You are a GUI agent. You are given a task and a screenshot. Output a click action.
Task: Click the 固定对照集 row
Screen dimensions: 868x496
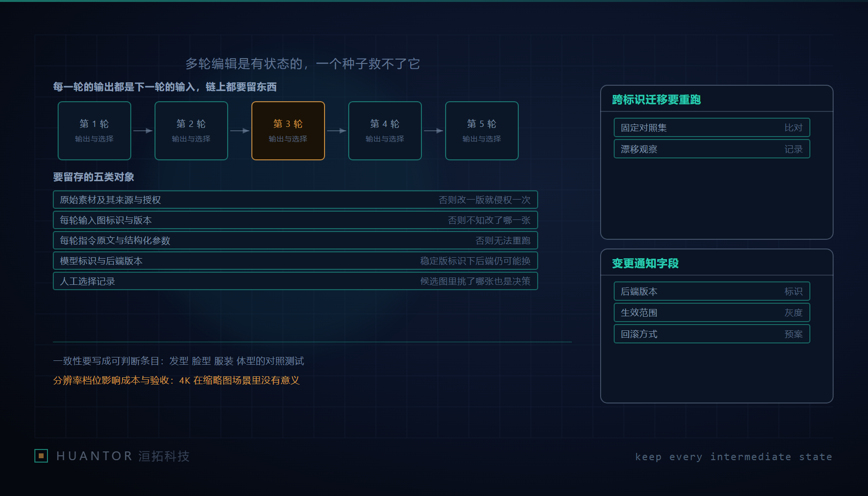[712, 127]
